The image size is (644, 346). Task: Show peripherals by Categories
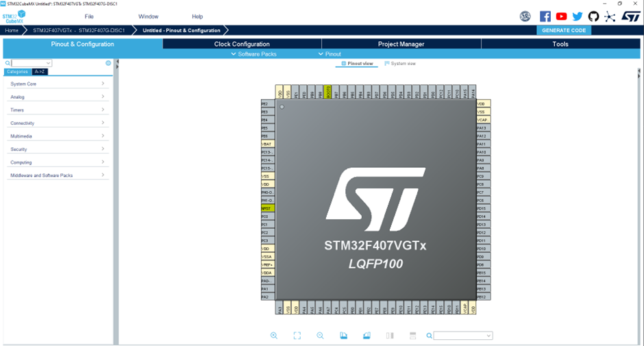coord(18,71)
